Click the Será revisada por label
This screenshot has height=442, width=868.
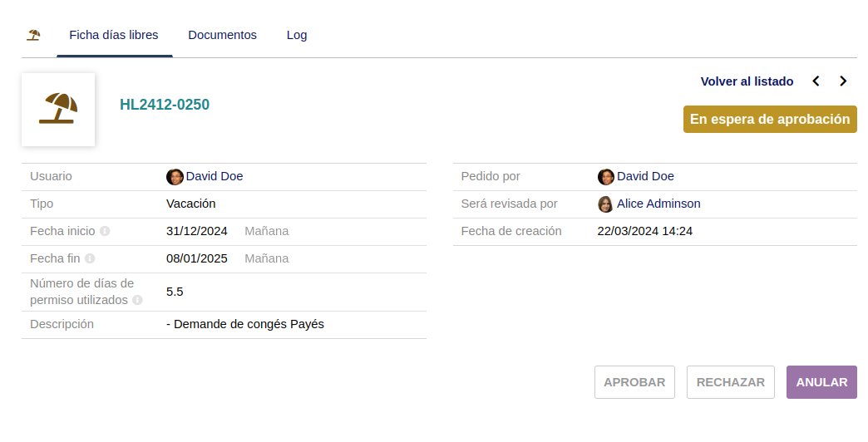(x=510, y=204)
